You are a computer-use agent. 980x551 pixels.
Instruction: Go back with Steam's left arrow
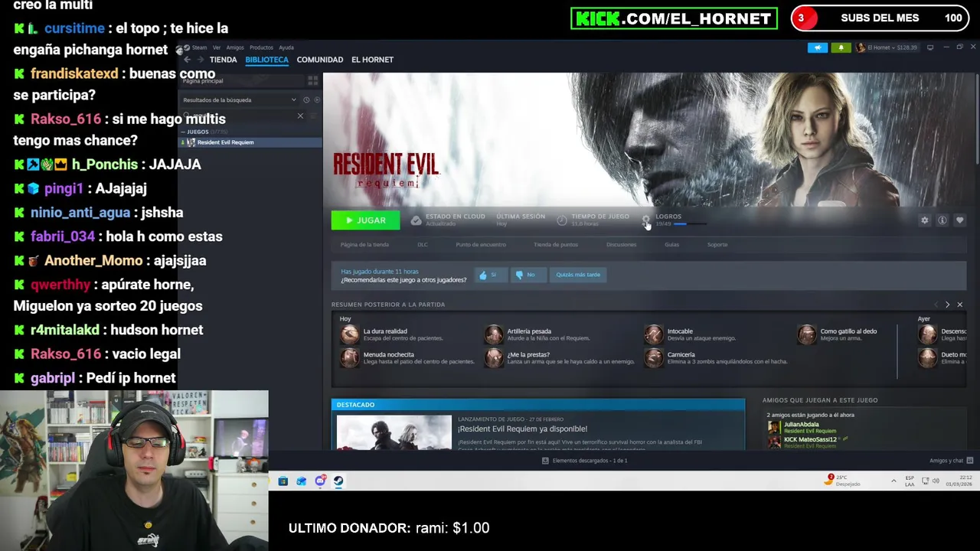pos(187,60)
